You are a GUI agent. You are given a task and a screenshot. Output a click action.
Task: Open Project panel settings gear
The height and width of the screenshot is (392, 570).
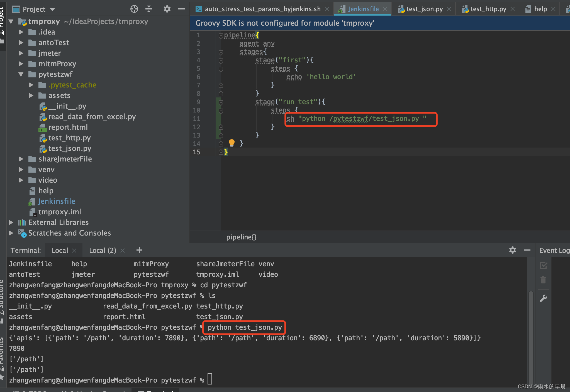[x=167, y=9]
